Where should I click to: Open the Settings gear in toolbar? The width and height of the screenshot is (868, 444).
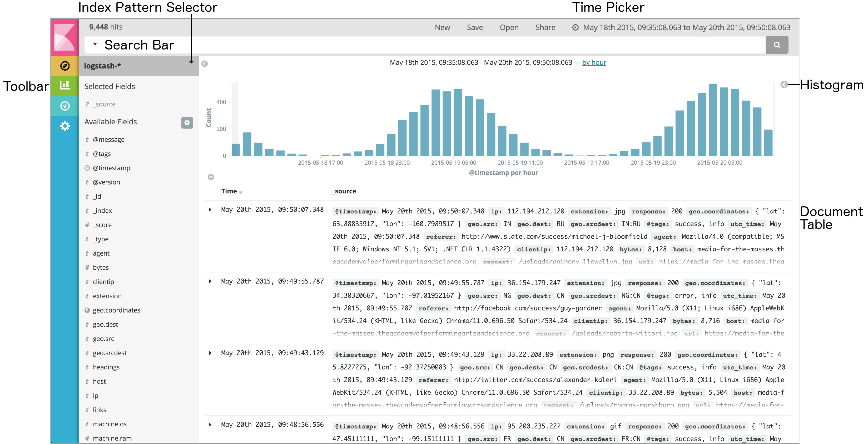[65, 126]
